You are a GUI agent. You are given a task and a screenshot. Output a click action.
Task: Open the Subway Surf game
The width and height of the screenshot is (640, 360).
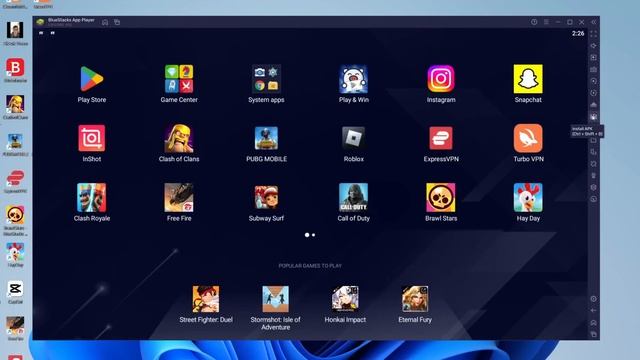(266, 198)
